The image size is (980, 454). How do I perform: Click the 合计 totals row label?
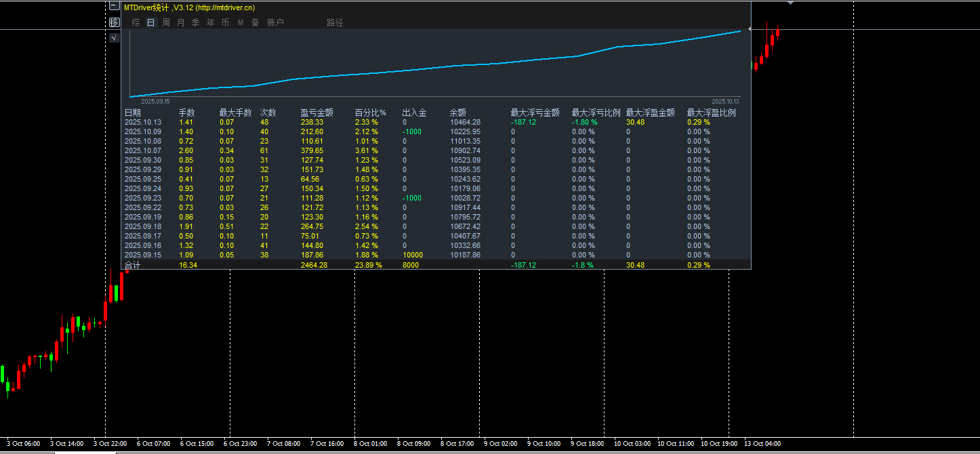133,265
